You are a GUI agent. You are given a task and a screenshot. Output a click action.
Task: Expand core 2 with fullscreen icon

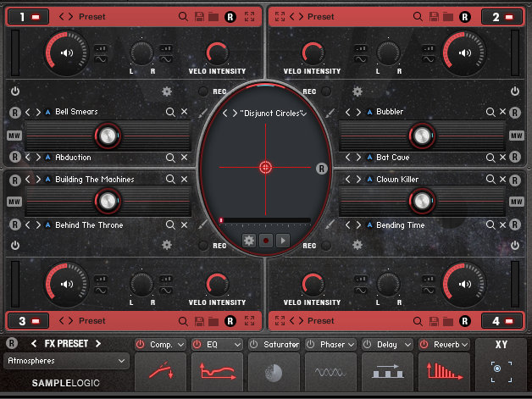[x=280, y=17]
